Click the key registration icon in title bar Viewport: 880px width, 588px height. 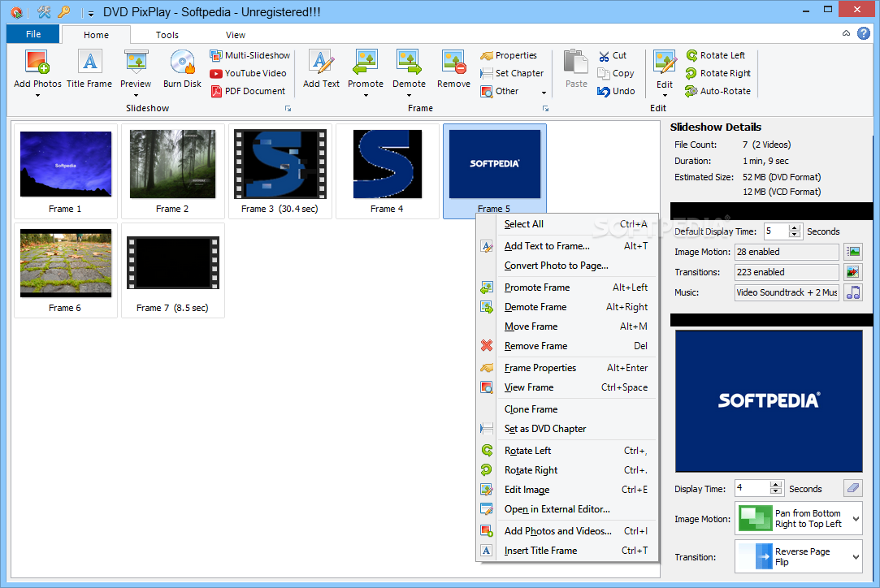(64, 11)
